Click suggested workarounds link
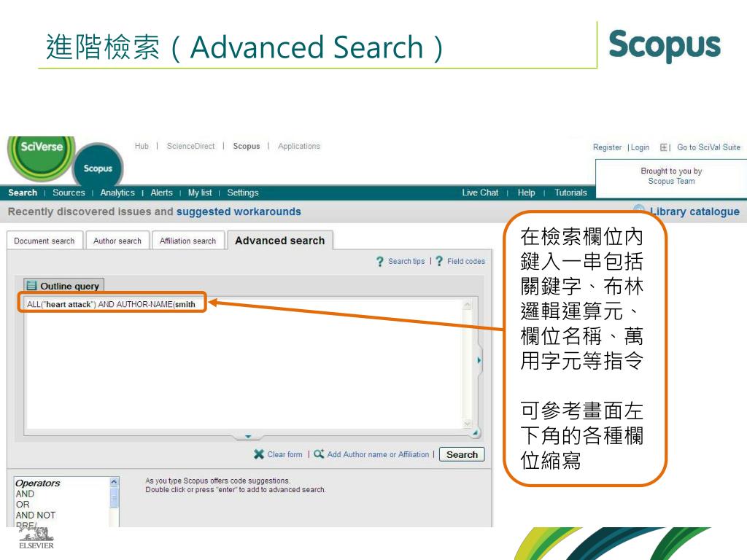The width and height of the screenshot is (747, 560). pos(239,211)
